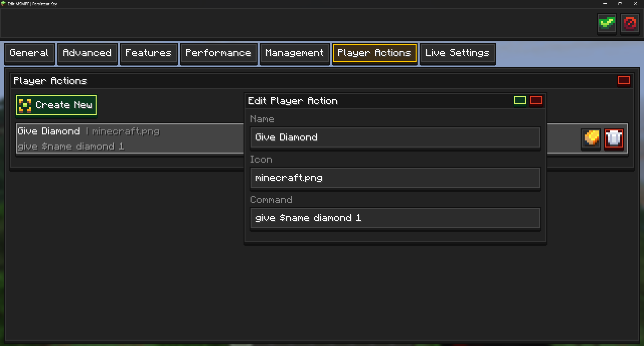Viewport: 644px width, 346px height.
Task: Go to the Management tab
Action: click(294, 53)
